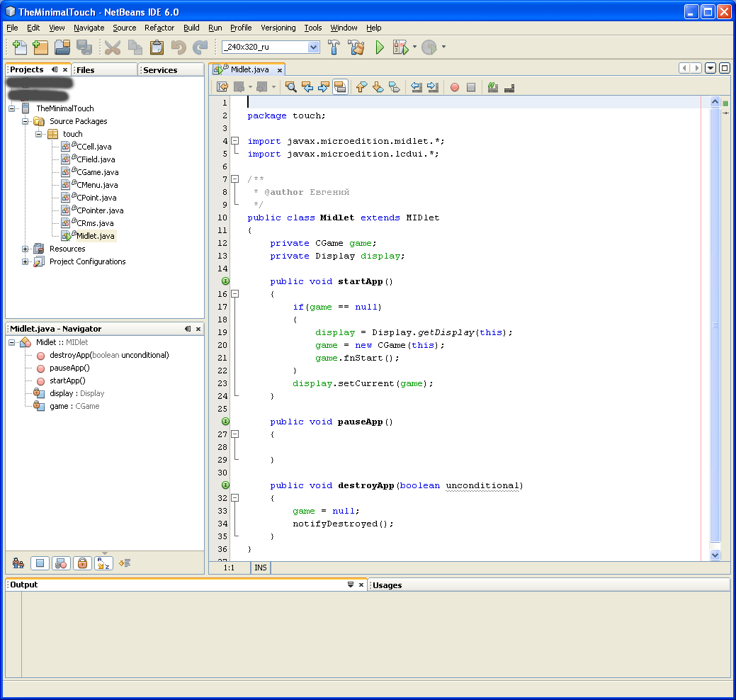This screenshot has height=700, width=736.
Task: Run the main project with green arrow
Action: 380,47
